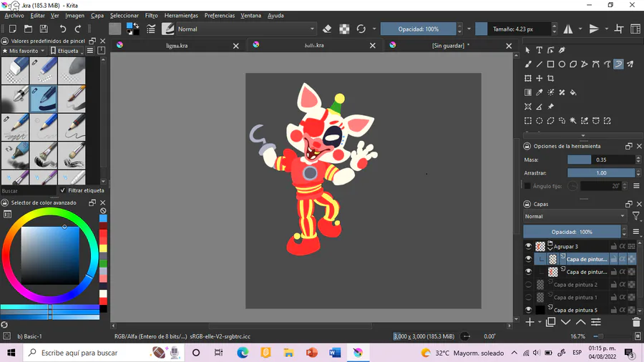644x362 pixels.
Task: Select the move tool
Action: (x=540, y=78)
